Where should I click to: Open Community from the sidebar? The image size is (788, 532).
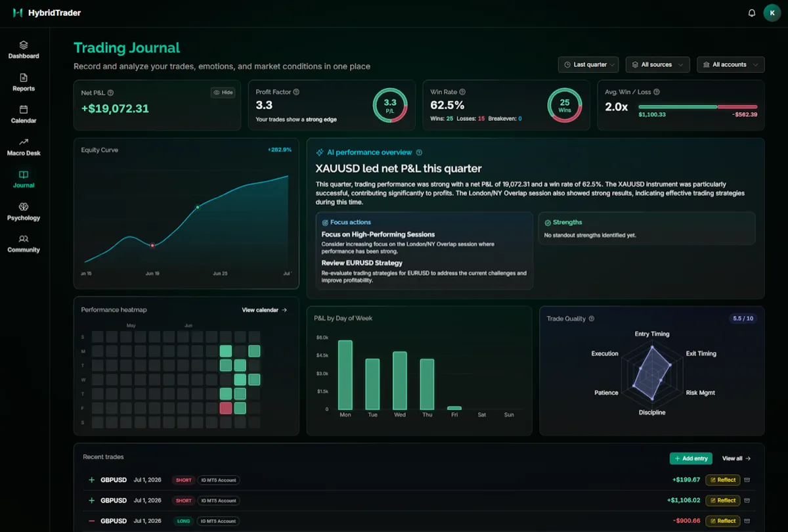[x=24, y=244]
